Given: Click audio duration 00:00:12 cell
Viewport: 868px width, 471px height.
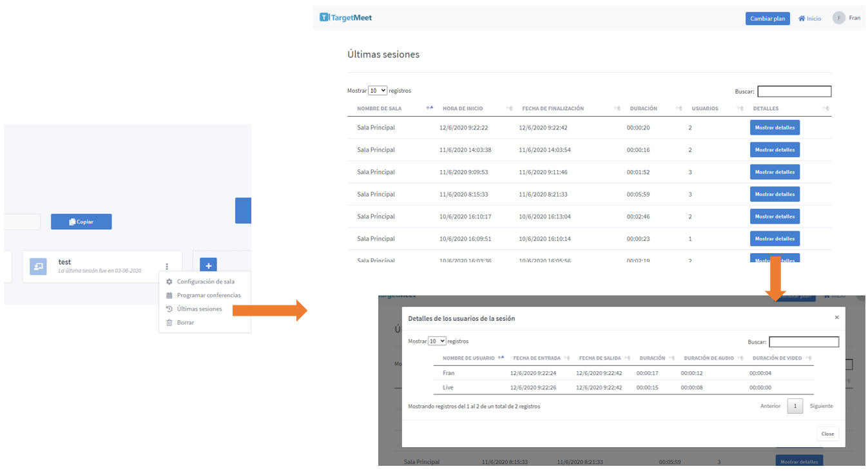Looking at the screenshot, I should (x=691, y=373).
